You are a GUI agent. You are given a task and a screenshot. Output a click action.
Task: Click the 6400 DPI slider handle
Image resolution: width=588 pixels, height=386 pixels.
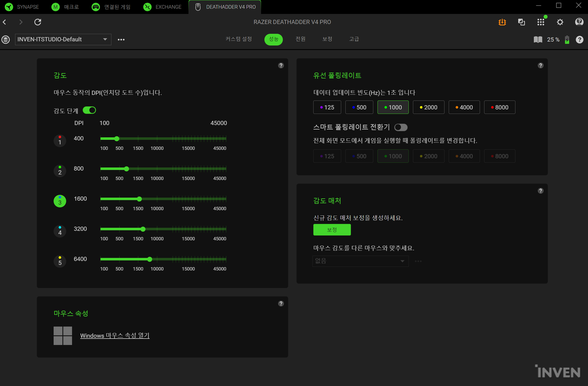pos(150,259)
